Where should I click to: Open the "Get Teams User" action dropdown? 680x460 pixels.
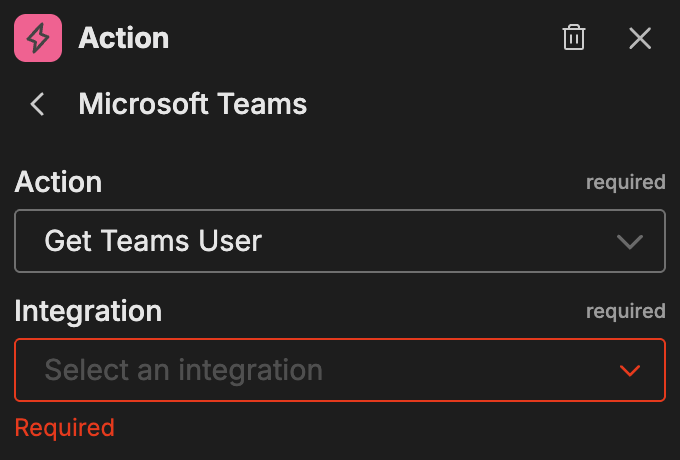coord(340,241)
